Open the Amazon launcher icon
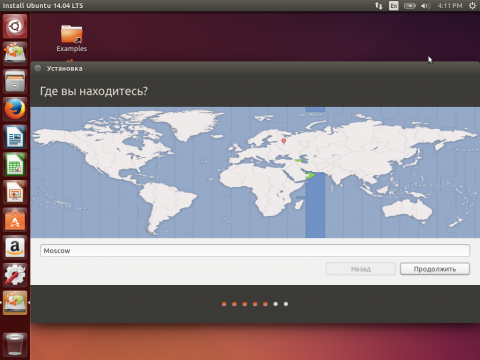 pos(15,247)
